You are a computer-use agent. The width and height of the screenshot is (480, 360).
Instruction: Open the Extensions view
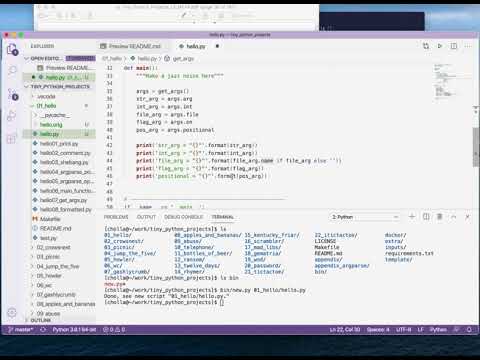(12, 139)
